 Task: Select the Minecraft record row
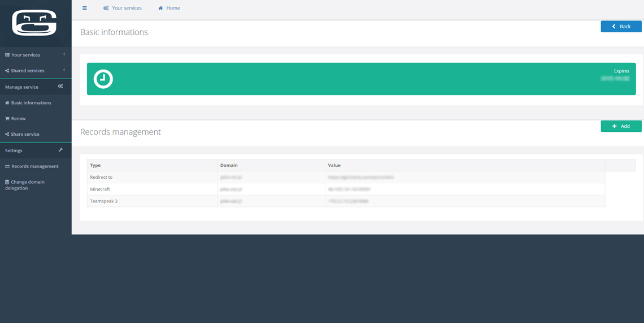click(x=346, y=190)
